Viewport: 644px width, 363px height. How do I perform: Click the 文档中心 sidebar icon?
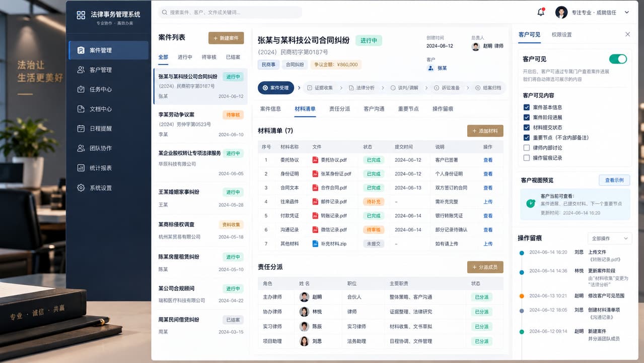point(81,109)
